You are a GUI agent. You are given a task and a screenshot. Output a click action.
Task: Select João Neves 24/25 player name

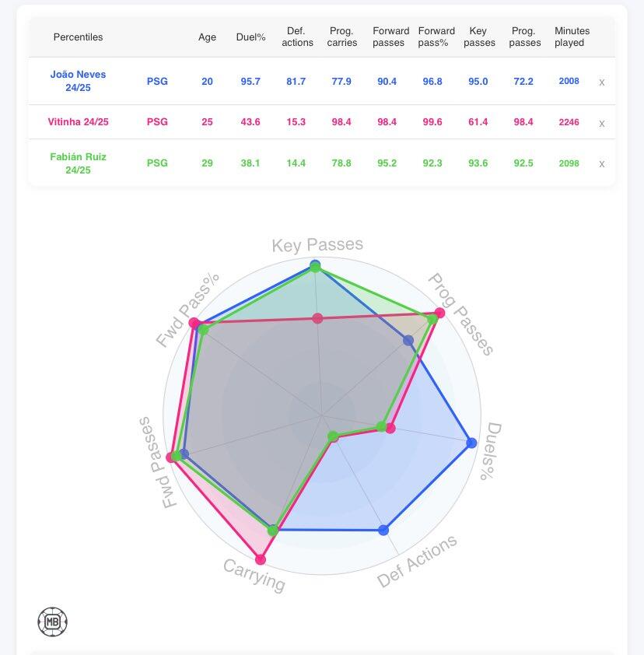78,81
